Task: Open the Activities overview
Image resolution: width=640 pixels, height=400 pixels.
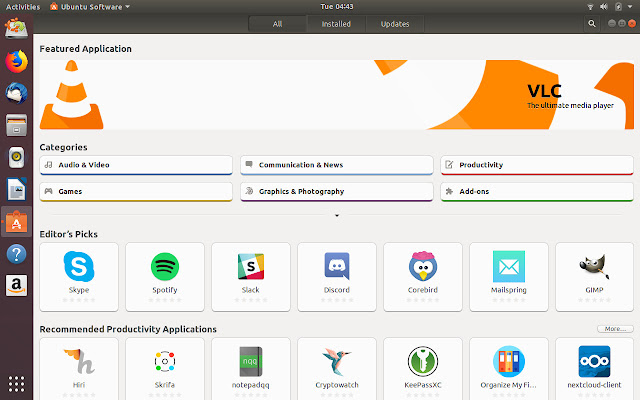Action: [23, 7]
